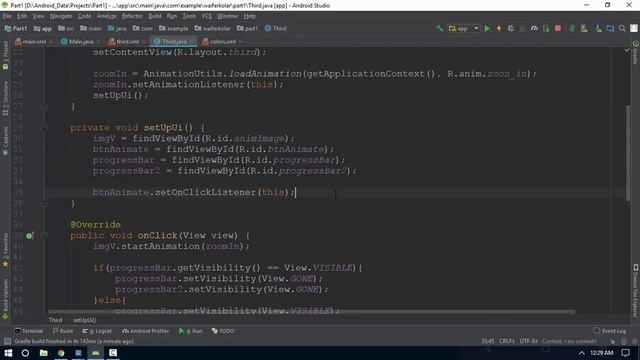
Task: Stop the running app with red square
Action: point(558,29)
